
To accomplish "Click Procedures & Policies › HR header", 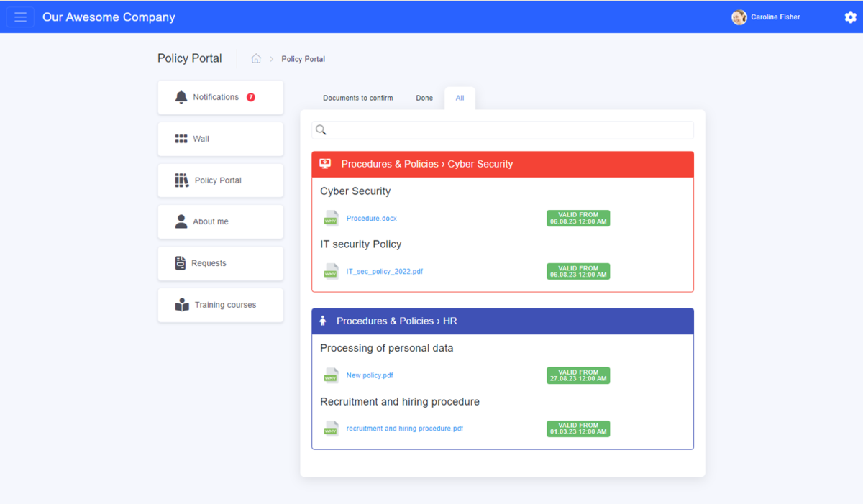I will click(503, 321).
